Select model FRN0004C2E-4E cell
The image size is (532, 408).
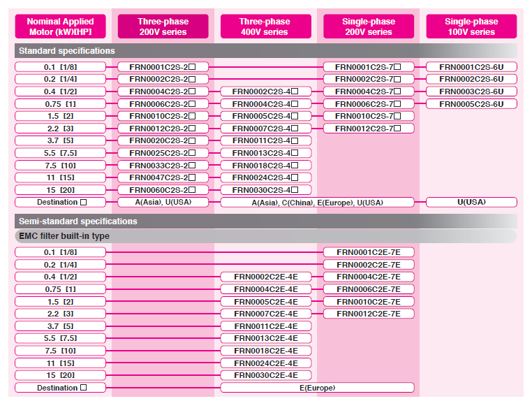point(266,289)
